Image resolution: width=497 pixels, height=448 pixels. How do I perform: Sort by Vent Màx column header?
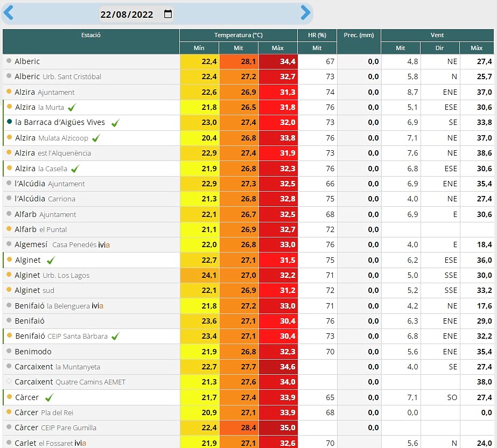[477, 48]
